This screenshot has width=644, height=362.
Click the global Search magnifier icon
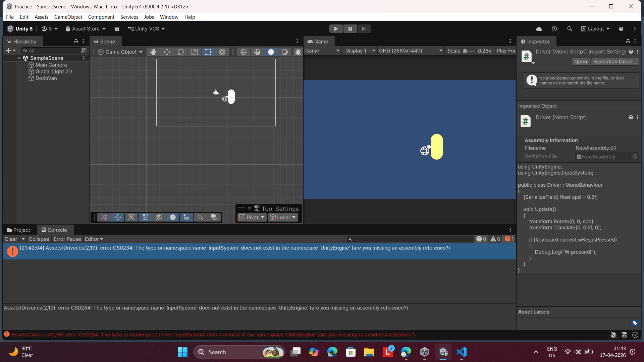point(570,29)
